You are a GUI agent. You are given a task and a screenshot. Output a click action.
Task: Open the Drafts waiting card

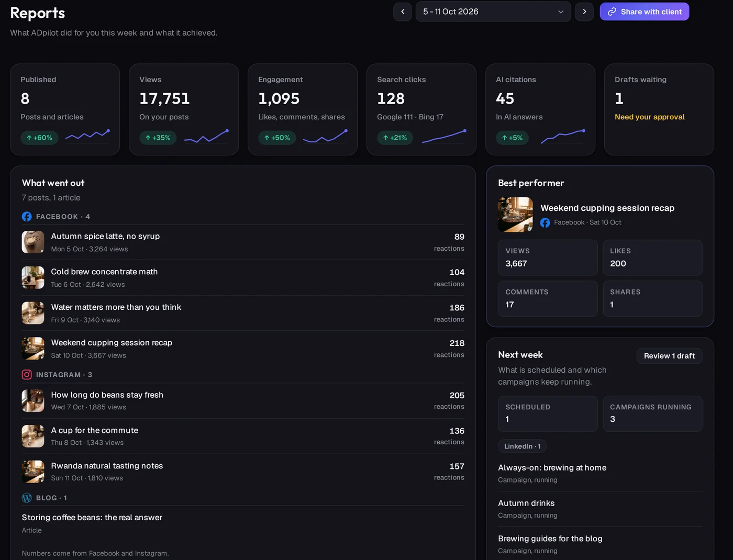point(659,109)
